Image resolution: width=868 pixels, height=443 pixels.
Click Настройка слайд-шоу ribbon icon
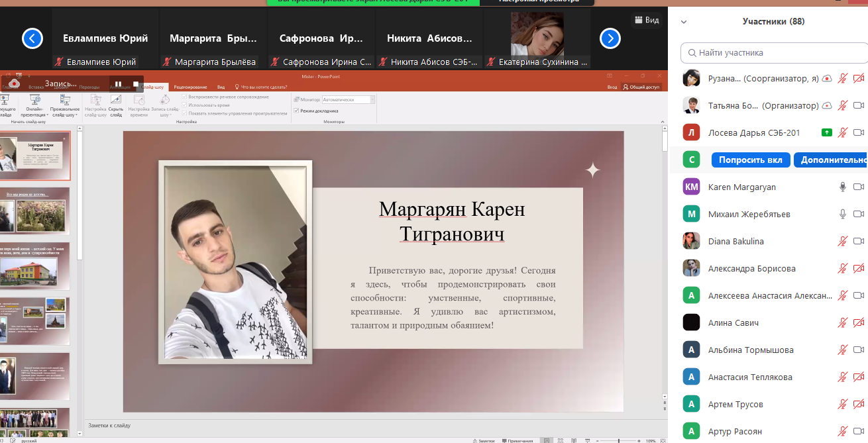pyautogui.click(x=95, y=101)
